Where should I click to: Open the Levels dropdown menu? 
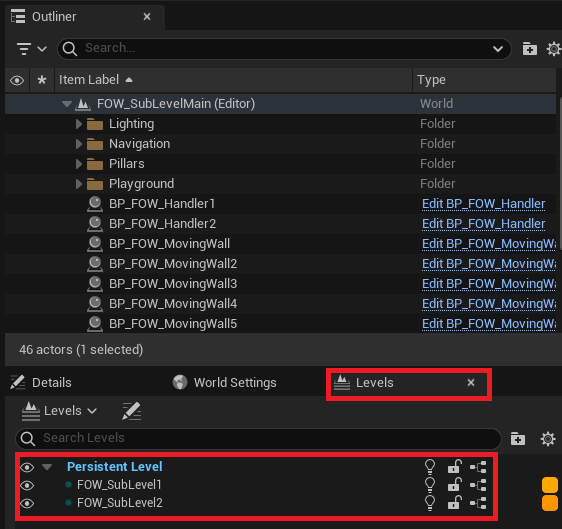coord(59,411)
